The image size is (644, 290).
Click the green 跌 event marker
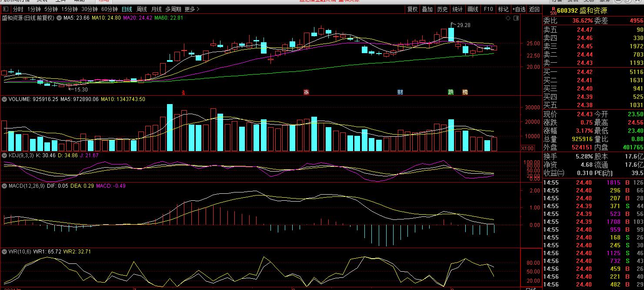451,92
